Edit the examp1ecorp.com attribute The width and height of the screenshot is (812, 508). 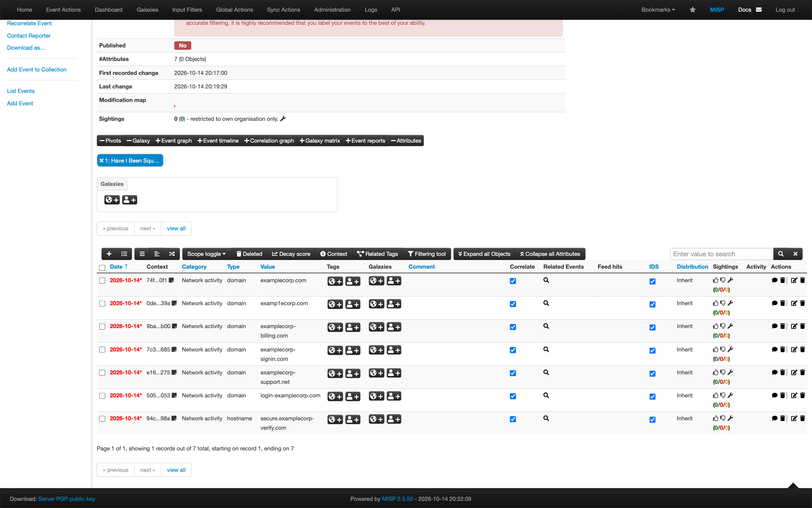(x=794, y=303)
